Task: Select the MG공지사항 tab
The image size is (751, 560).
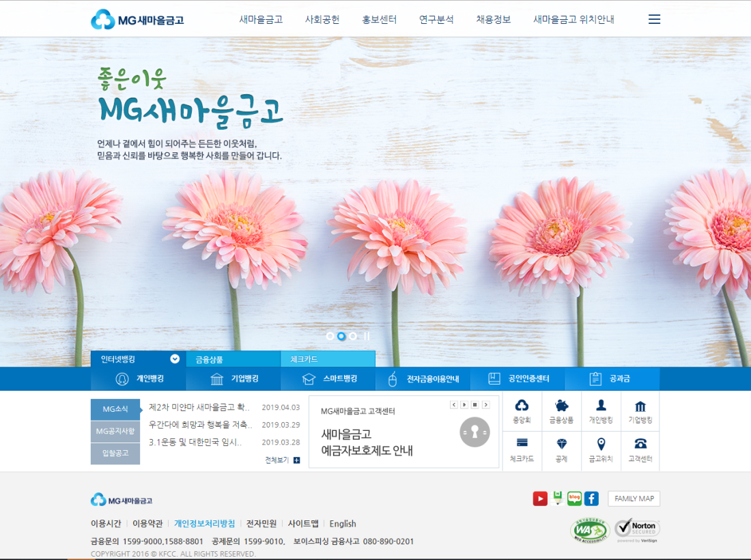Action: (x=115, y=431)
